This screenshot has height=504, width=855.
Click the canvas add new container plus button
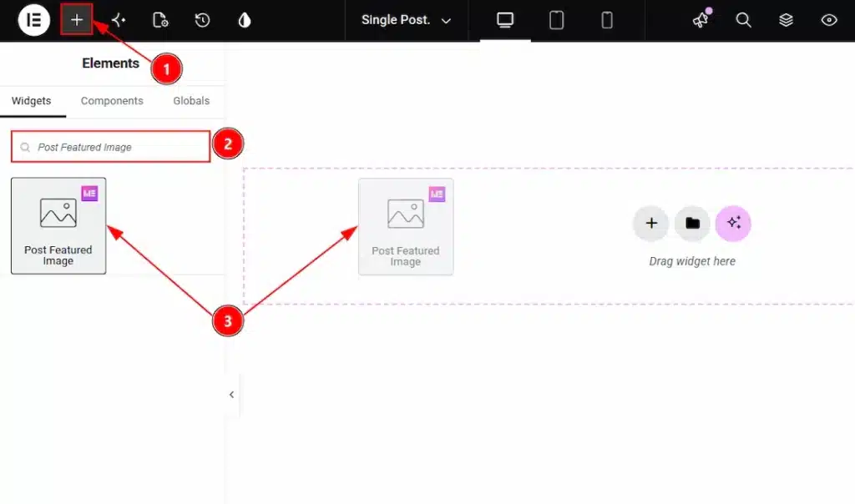click(x=651, y=223)
